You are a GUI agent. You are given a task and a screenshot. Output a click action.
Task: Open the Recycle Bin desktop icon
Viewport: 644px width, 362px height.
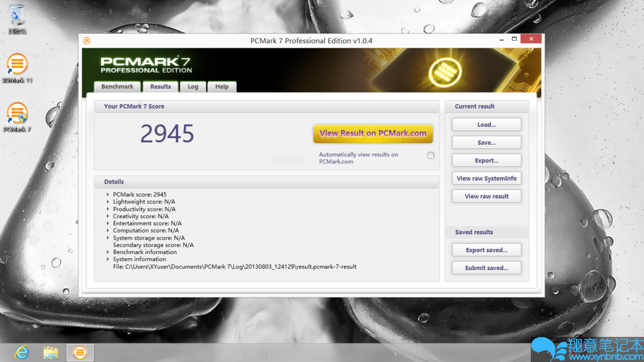tap(17, 19)
